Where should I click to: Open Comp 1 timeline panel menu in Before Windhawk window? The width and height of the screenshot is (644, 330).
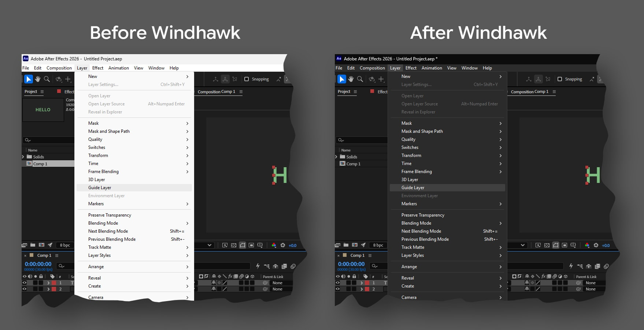[57, 255]
